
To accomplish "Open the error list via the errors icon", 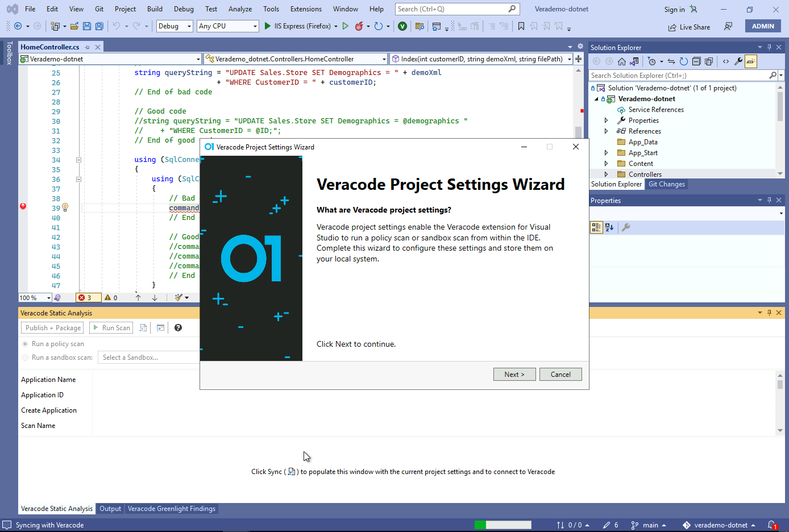I will (88, 297).
